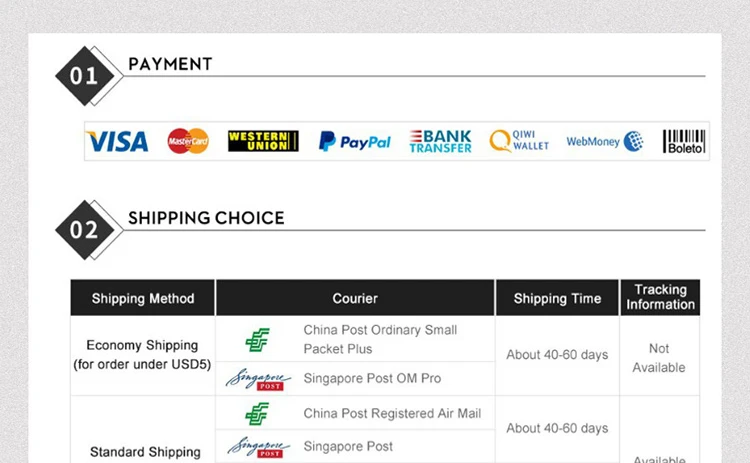The width and height of the screenshot is (750, 463).
Task: Click the Courier column header
Action: tap(355, 298)
